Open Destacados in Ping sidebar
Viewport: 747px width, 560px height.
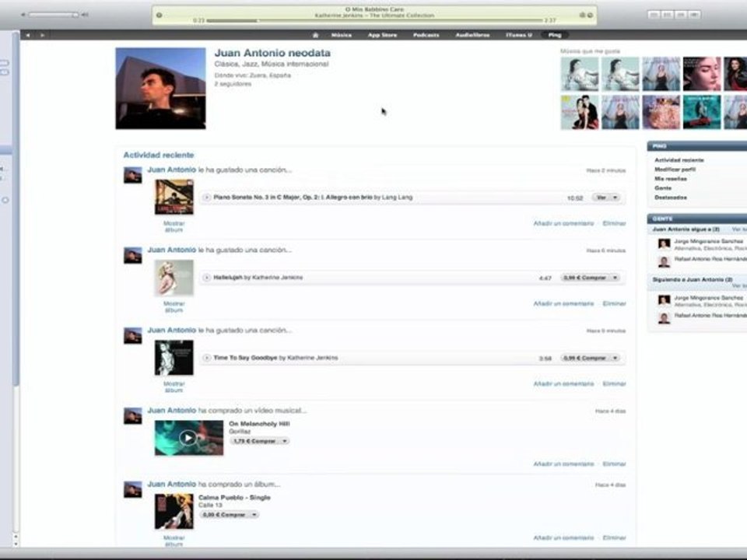point(671,197)
